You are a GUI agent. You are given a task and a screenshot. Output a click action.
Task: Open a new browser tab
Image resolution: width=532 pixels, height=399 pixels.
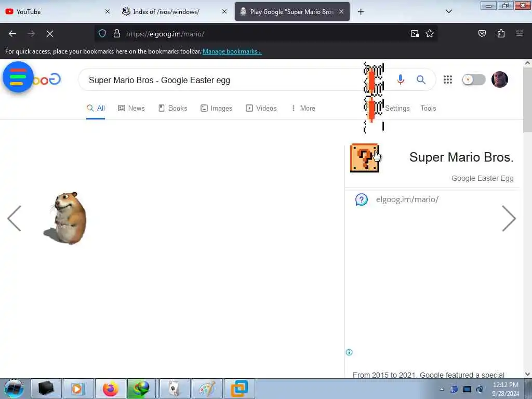click(x=361, y=12)
